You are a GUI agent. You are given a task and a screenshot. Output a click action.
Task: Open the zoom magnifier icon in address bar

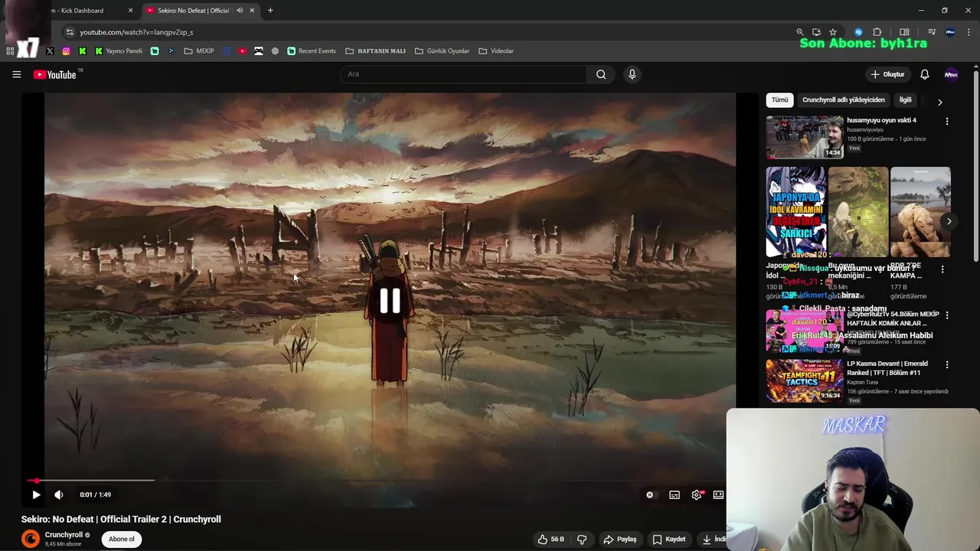800,32
